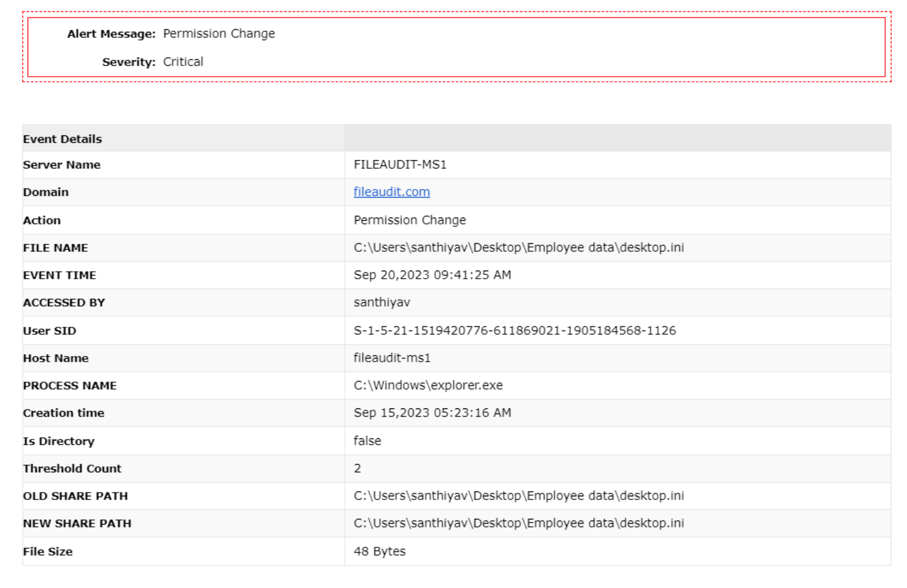Select the Threshold Count value 2
Screen dimensions: 907x588
[357, 468]
